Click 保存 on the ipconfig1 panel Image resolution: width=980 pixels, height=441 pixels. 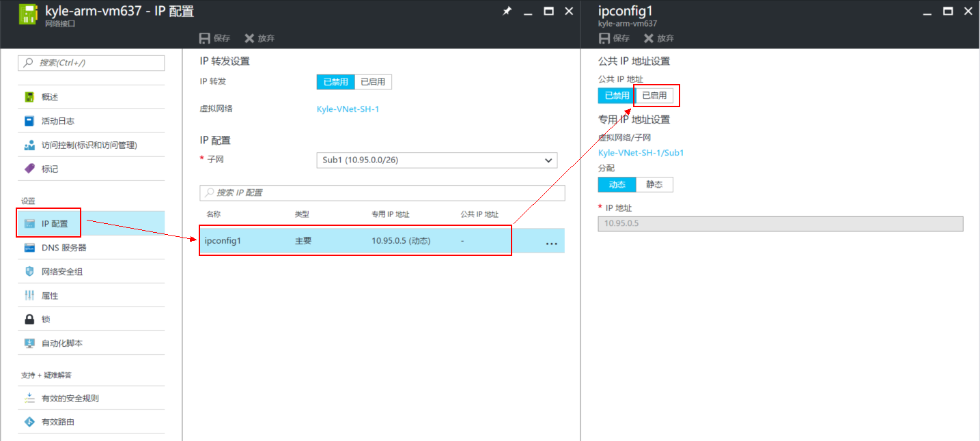click(615, 38)
